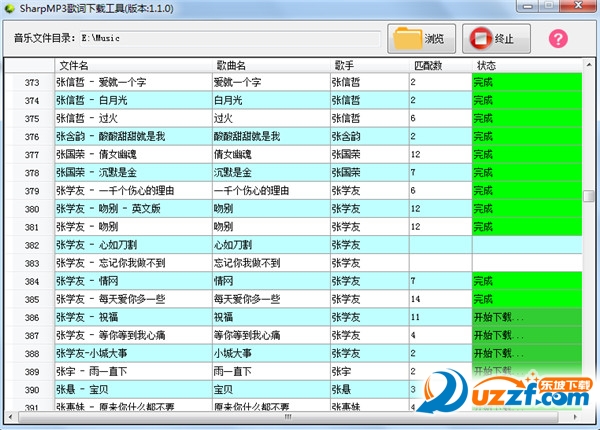Image resolution: width=600 pixels, height=430 pixels.
Task: Select file name '张信哲 - 白月光'
Action: (x=134, y=100)
